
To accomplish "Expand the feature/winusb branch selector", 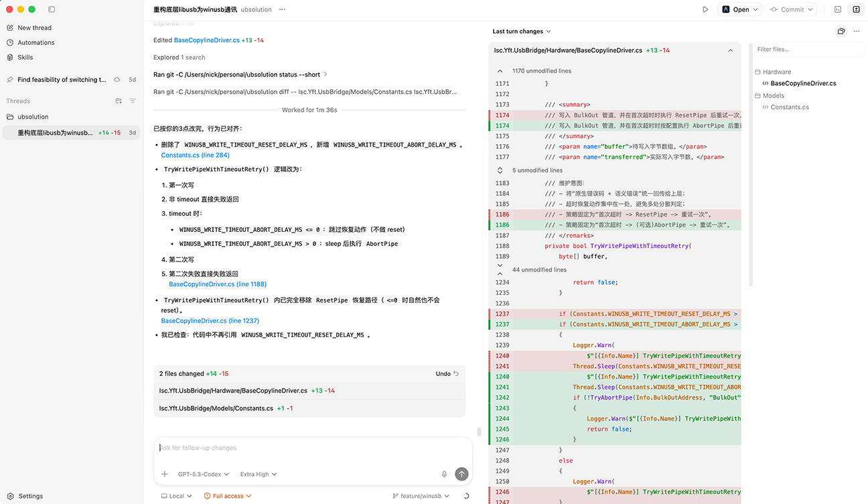I will 421,496.
